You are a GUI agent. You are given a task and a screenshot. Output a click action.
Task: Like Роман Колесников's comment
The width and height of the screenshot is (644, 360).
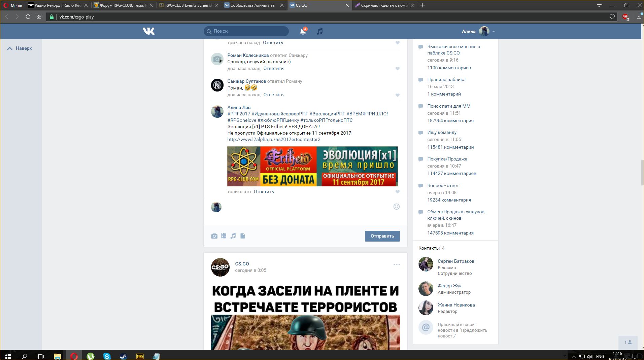tap(398, 69)
